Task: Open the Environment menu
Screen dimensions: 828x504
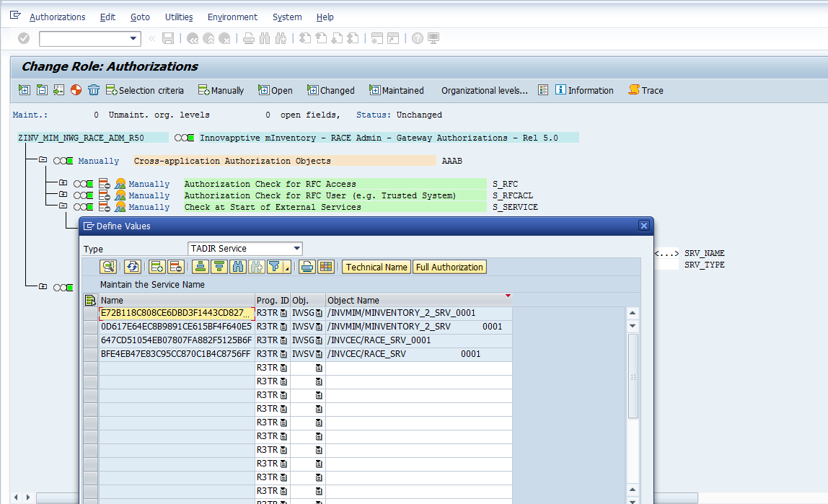Action: [x=232, y=17]
